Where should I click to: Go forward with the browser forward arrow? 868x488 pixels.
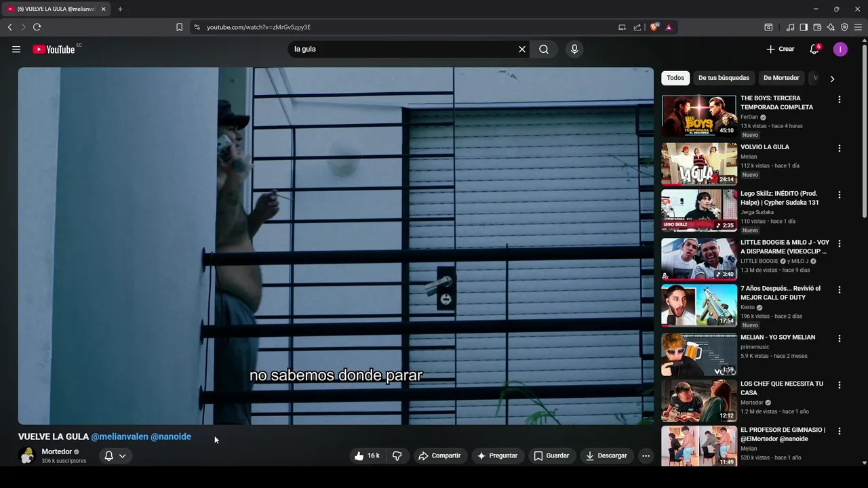pyautogui.click(x=23, y=27)
